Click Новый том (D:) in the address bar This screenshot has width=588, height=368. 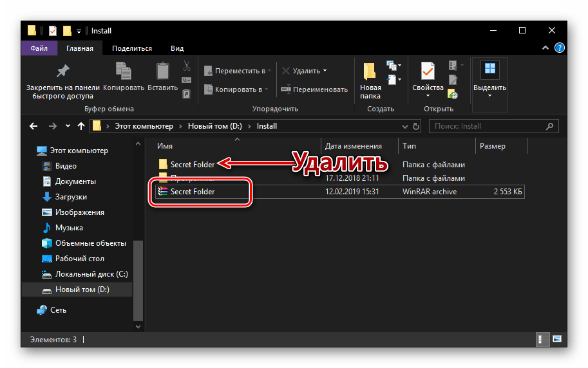(x=215, y=126)
